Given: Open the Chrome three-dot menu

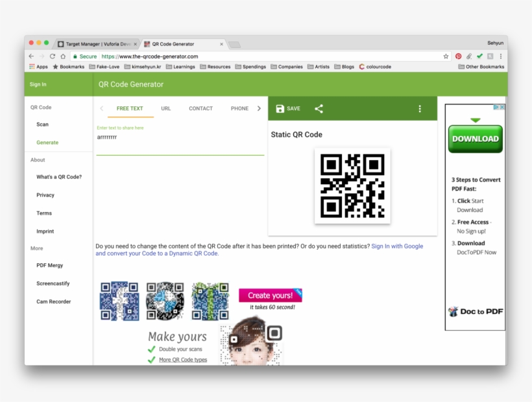Looking at the screenshot, I should point(501,56).
